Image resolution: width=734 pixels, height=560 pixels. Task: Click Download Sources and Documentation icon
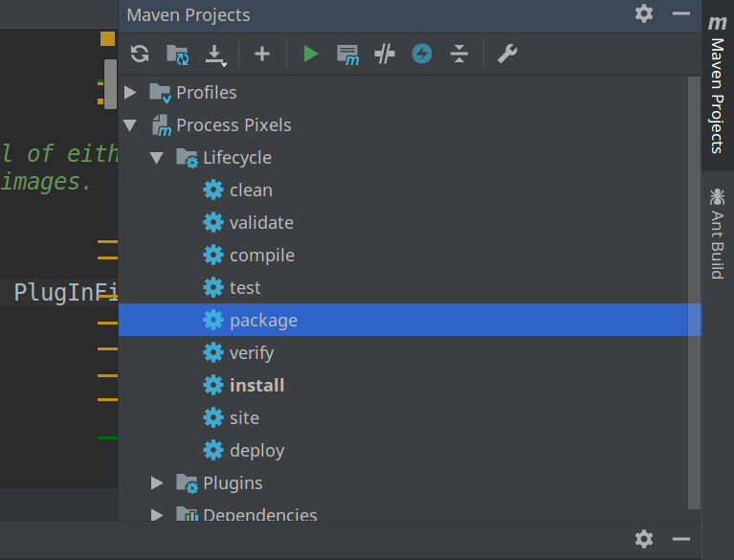[x=217, y=55]
